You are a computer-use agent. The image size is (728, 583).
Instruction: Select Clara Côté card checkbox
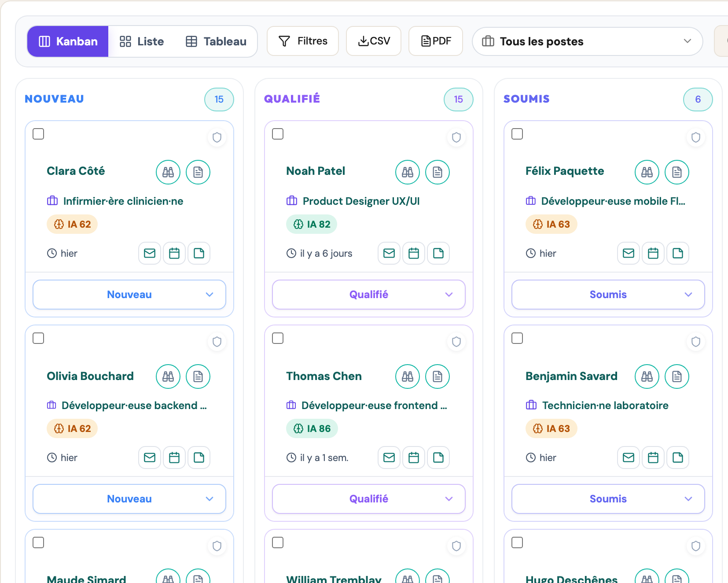38,134
